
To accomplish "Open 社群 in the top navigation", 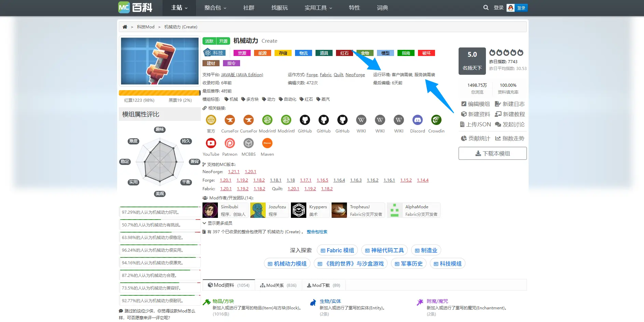I will [x=249, y=8].
